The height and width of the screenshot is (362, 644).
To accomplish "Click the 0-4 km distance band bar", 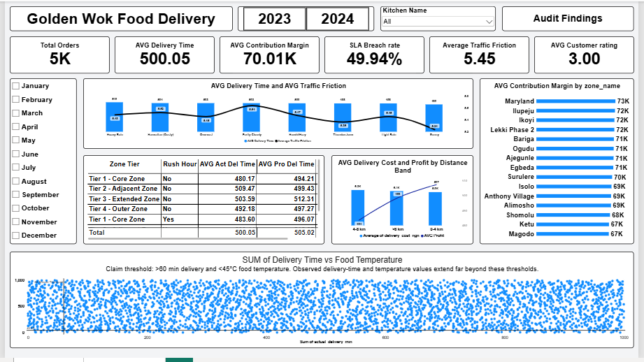I will 436,208.
